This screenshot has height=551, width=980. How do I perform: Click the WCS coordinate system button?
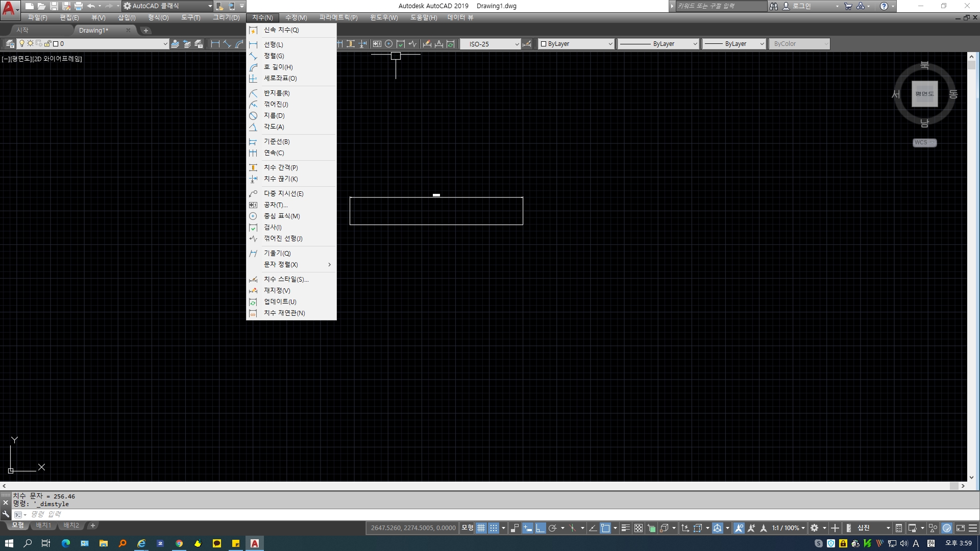(x=924, y=143)
